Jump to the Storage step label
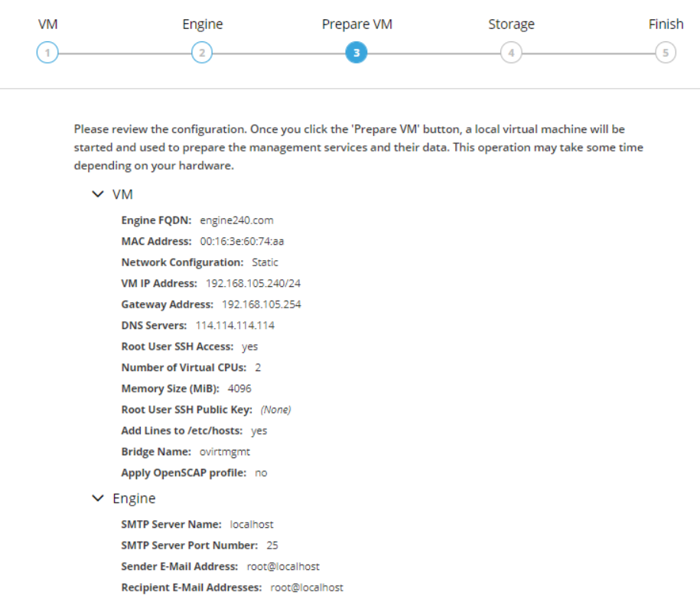 pyautogui.click(x=511, y=24)
